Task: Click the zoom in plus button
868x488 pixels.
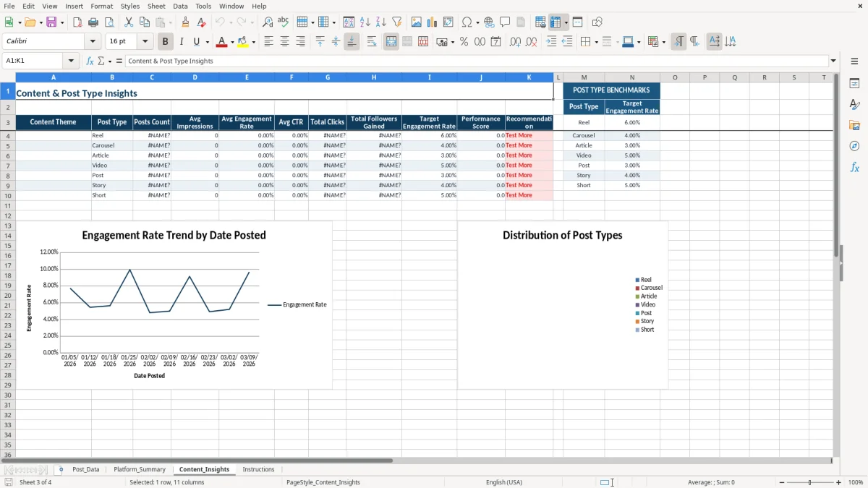Action: pos(839,482)
